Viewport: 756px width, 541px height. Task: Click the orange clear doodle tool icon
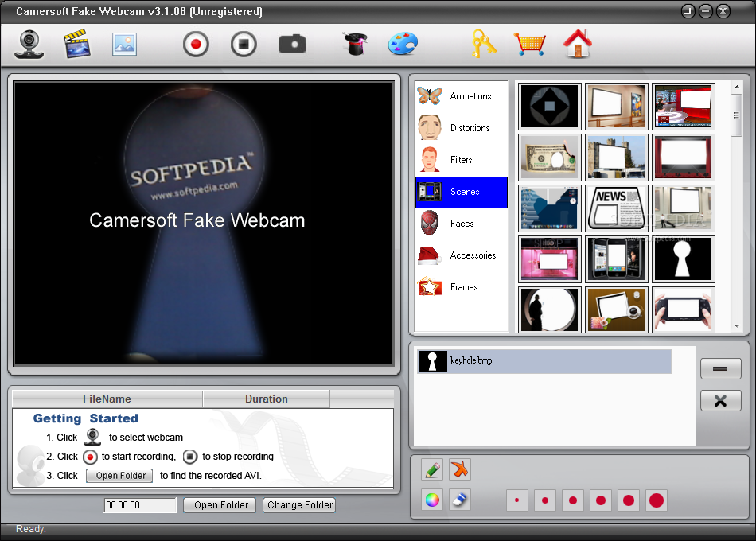[x=460, y=469]
